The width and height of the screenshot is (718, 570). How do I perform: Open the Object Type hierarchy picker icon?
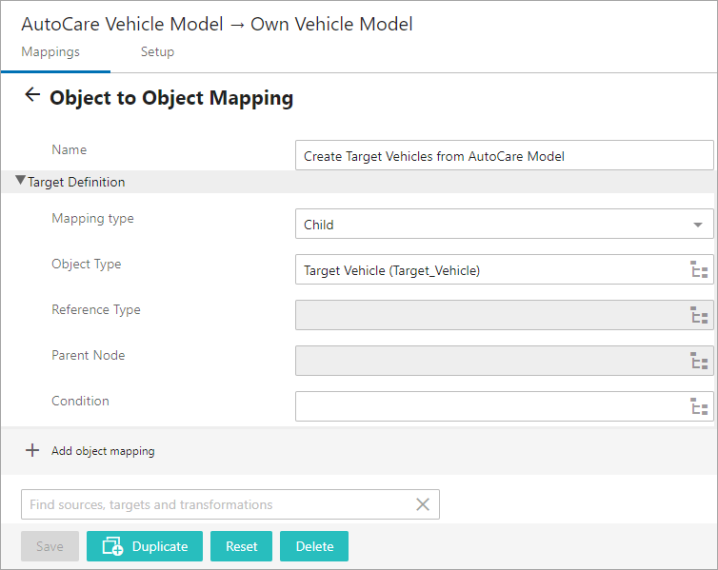[699, 270]
